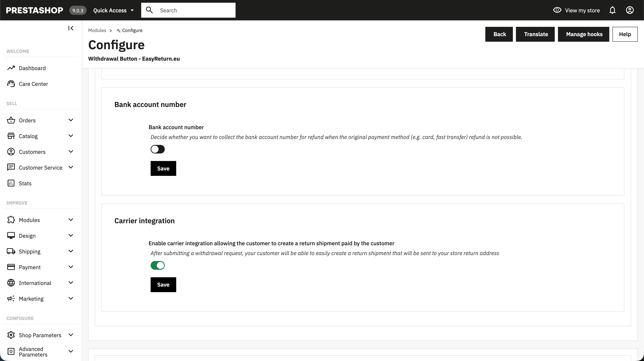The image size is (644, 361).
Task: Click the Stats chart icon
Action: pos(11,183)
